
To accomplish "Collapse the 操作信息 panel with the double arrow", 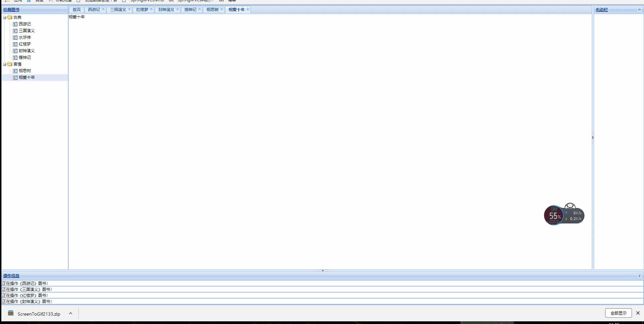I will 639,276.
